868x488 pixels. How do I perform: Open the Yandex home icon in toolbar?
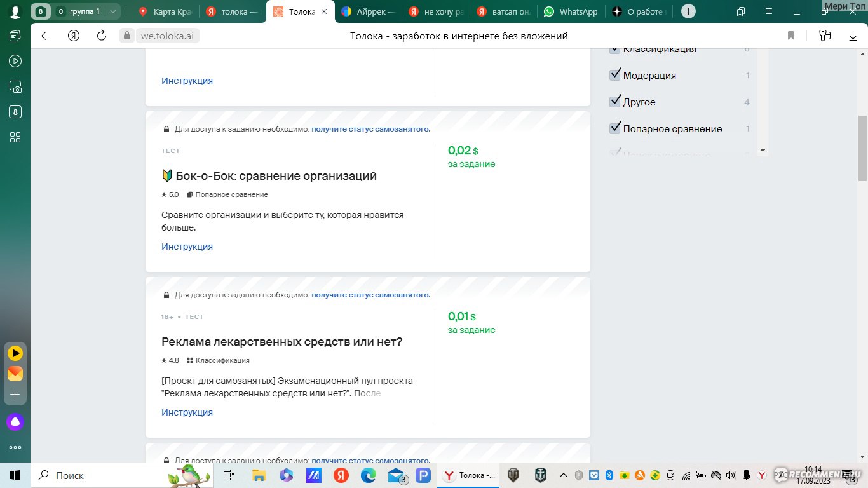[x=74, y=36]
